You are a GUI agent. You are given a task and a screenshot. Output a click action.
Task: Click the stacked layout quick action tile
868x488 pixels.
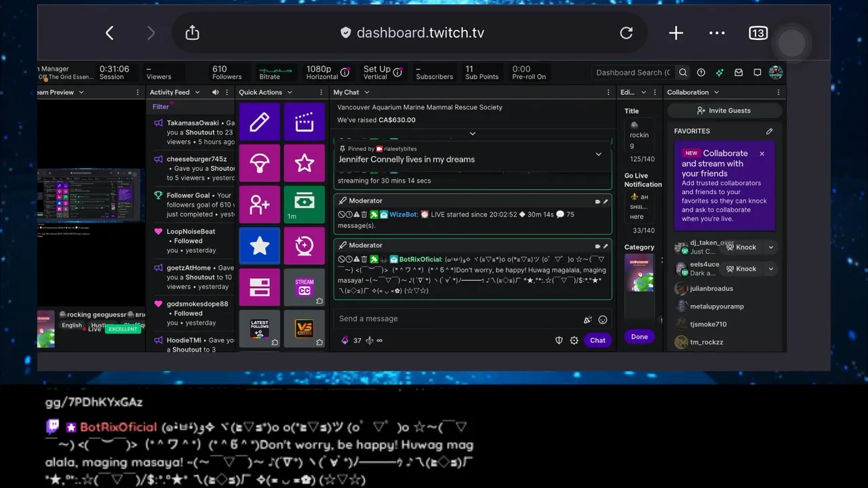pyautogui.click(x=259, y=287)
